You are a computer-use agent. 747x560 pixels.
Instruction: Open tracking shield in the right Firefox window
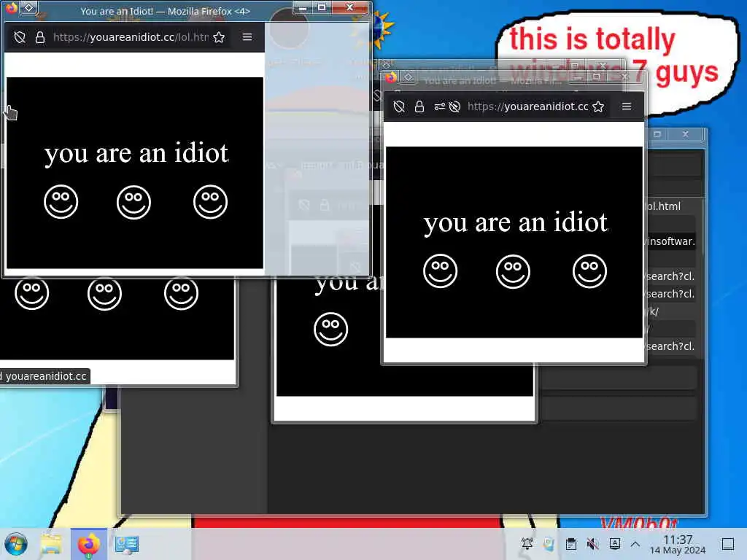(x=399, y=106)
